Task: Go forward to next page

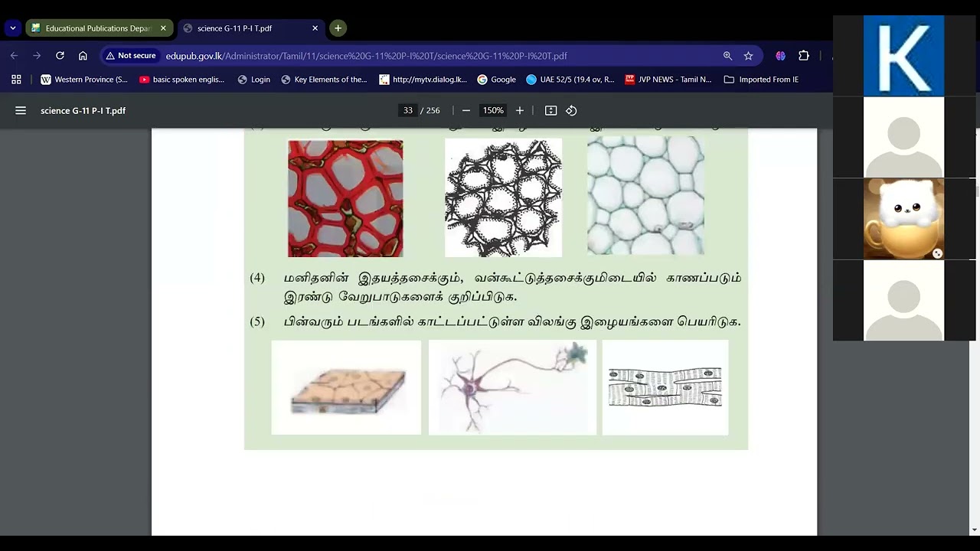Action: [x=37, y=56]
